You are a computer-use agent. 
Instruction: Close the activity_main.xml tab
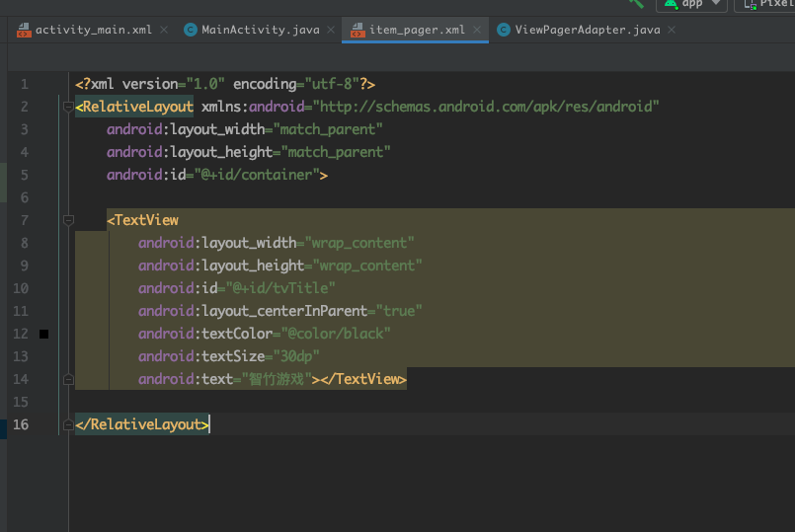coord(164,30)
